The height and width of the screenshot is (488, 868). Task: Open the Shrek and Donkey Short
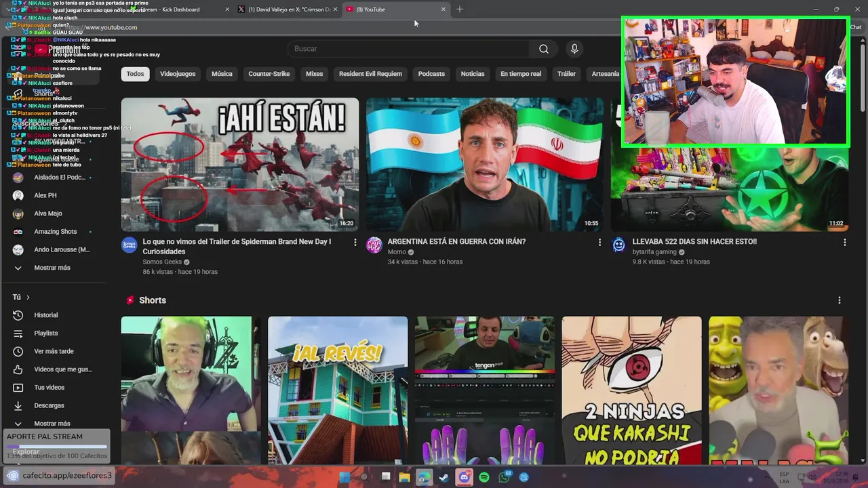click(778, 390)
